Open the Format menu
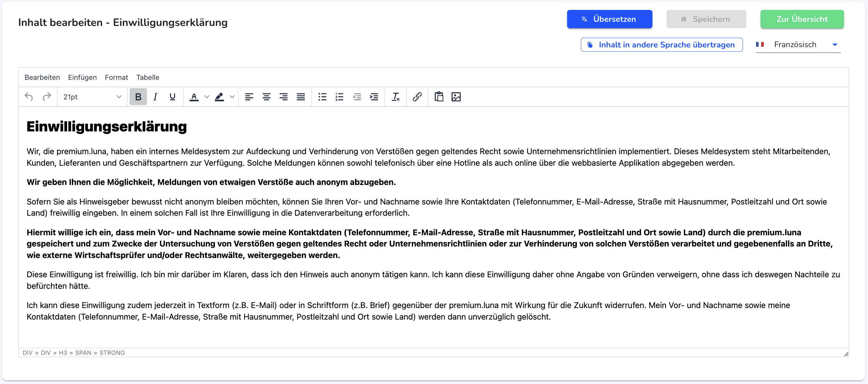868x384 pixels. [x=116, y=78]
